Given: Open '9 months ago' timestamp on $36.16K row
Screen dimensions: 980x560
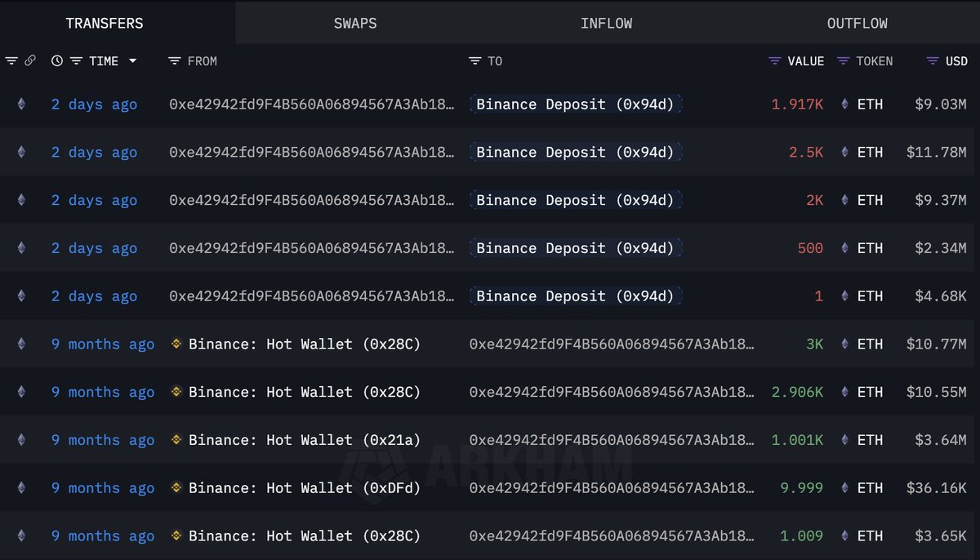Looking at the screenshot, I should point(103,487).
